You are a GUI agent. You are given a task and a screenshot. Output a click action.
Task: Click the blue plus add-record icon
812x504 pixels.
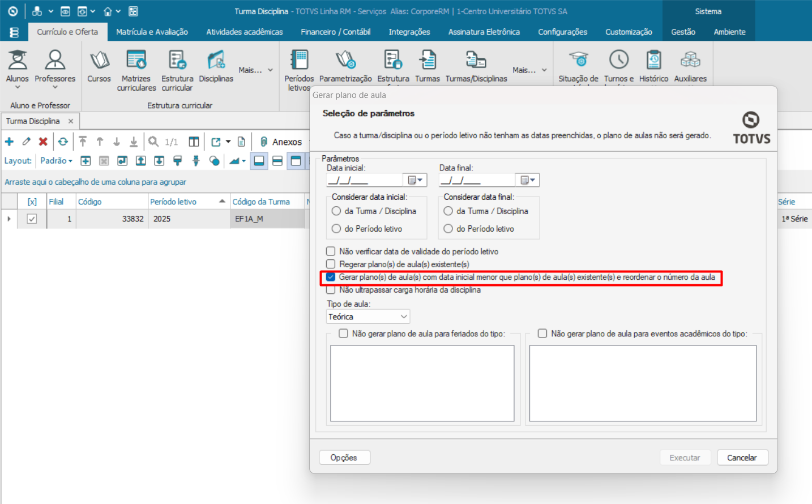10,142
